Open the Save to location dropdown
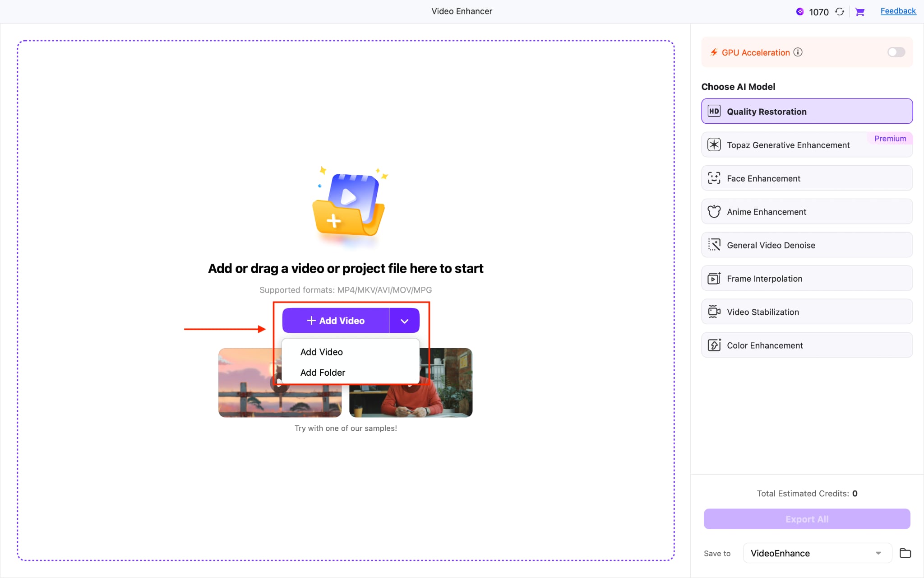Image resolution: width=924 pixels, height=578 pixels. point(877,553)
